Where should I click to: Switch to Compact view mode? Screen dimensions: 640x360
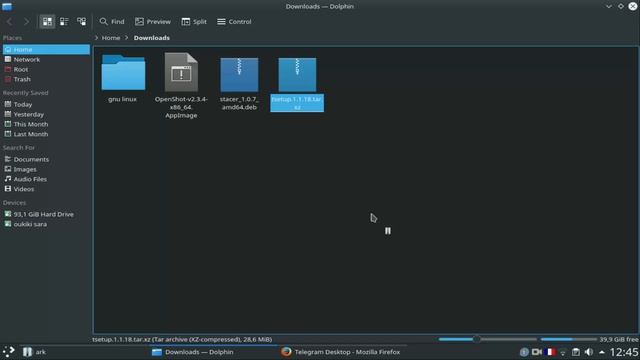[64, 22]
